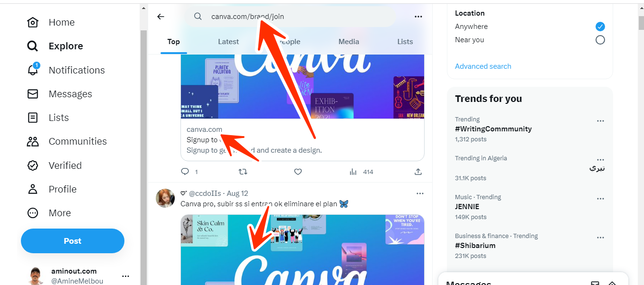Open the Communities icon in sidebar

[33, 141]
